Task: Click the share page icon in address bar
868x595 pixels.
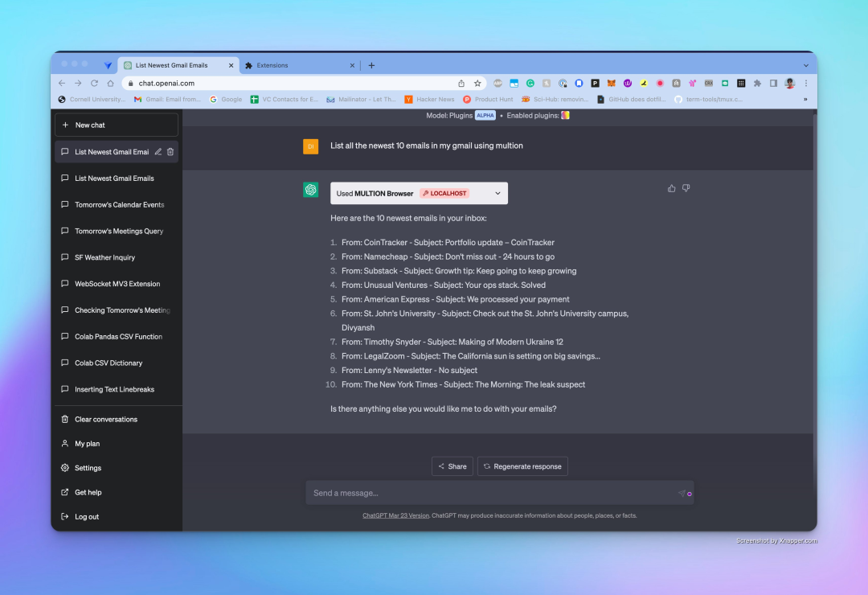Action: (x=461, y=83)
